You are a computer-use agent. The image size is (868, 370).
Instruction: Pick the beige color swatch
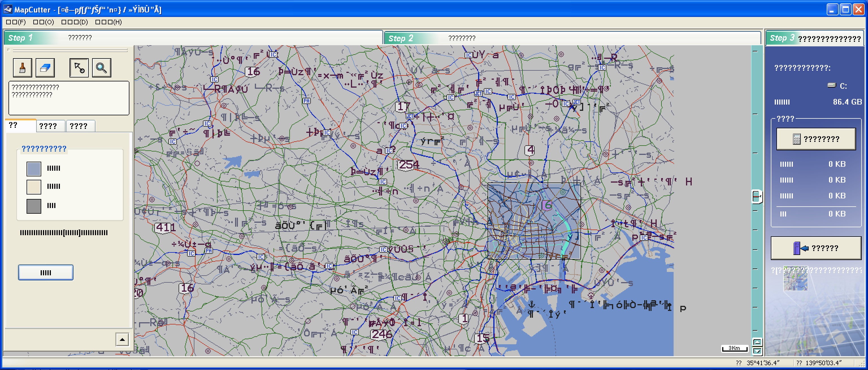34,187
